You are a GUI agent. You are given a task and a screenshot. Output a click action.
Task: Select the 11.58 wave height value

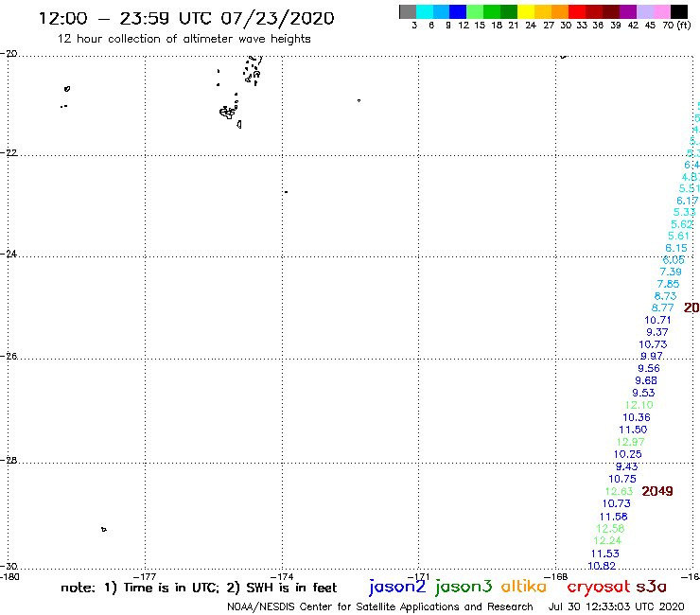pos(613,517)
